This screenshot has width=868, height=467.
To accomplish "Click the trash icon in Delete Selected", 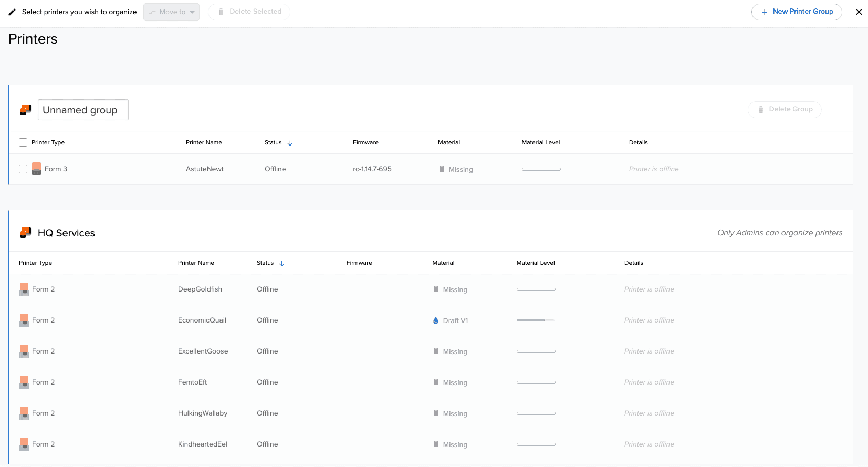I will click(221, 12).
